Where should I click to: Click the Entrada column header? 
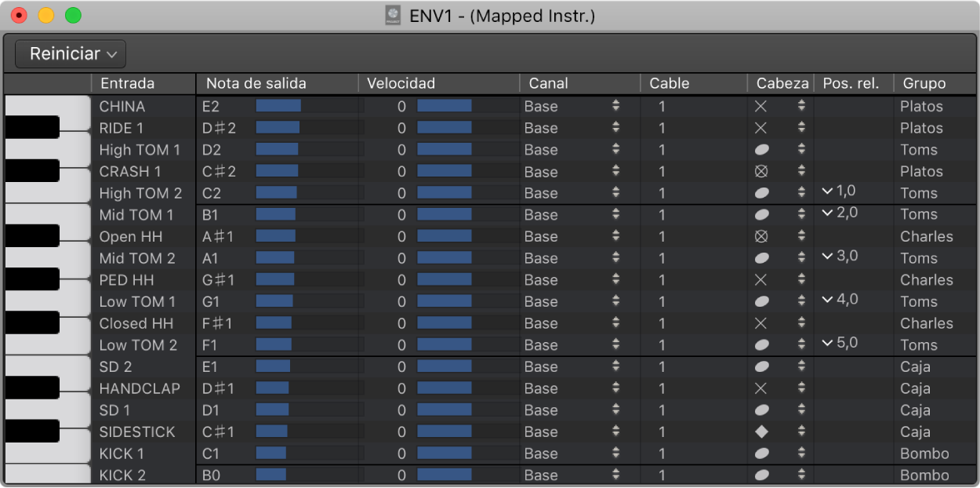pyautogui.click(x=128, y=83)
